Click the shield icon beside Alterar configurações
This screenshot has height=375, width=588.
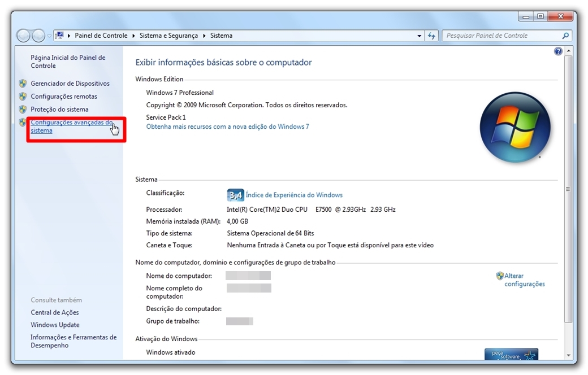coord(499,276)
